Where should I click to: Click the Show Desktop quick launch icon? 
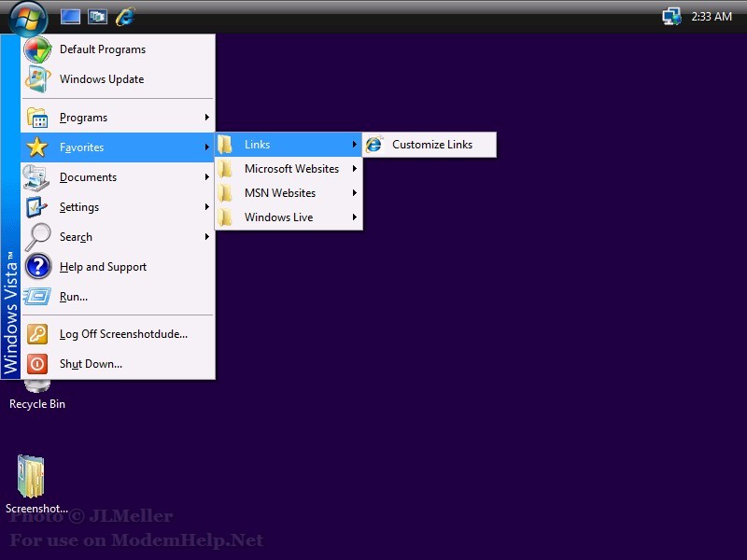(70, 17)
